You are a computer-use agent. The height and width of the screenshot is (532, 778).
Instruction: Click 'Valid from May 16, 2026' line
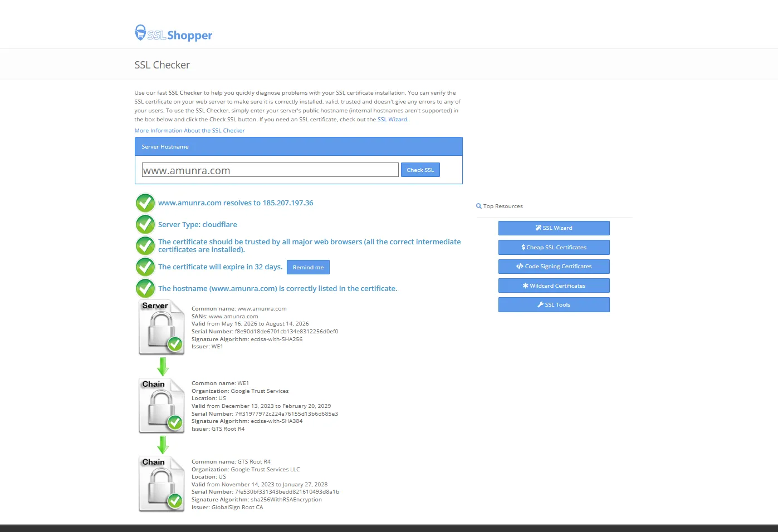pyautogui.click(x=250, y=324)
